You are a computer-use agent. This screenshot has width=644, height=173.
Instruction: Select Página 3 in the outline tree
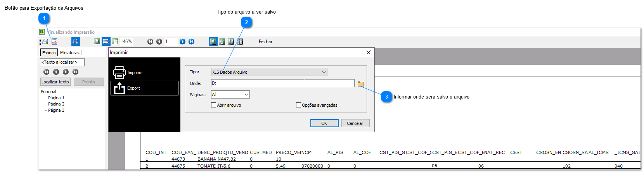click(x=56, y=110)
